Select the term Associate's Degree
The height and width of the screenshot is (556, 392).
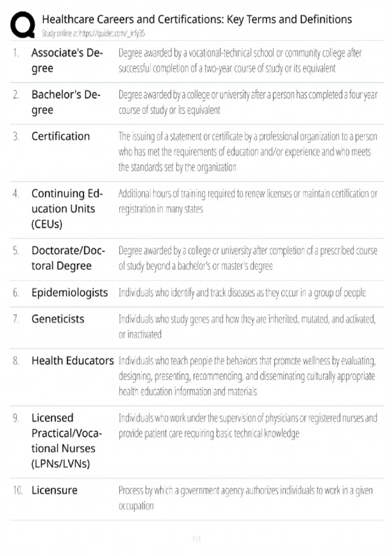click(67, 61)
